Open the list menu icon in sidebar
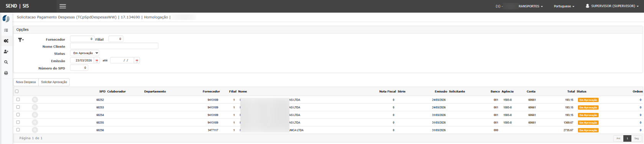644x144 pixels. click(6, 30)
